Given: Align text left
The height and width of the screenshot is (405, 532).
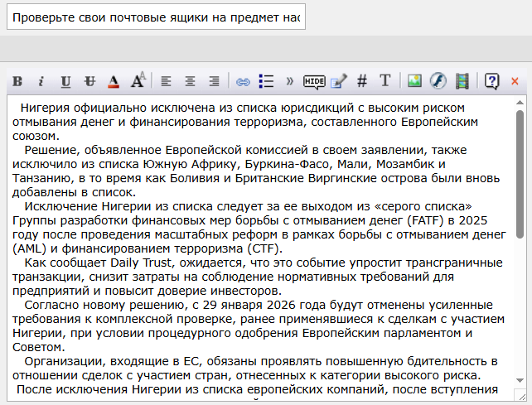Looking at the screenshot, I should click(166, 81).
